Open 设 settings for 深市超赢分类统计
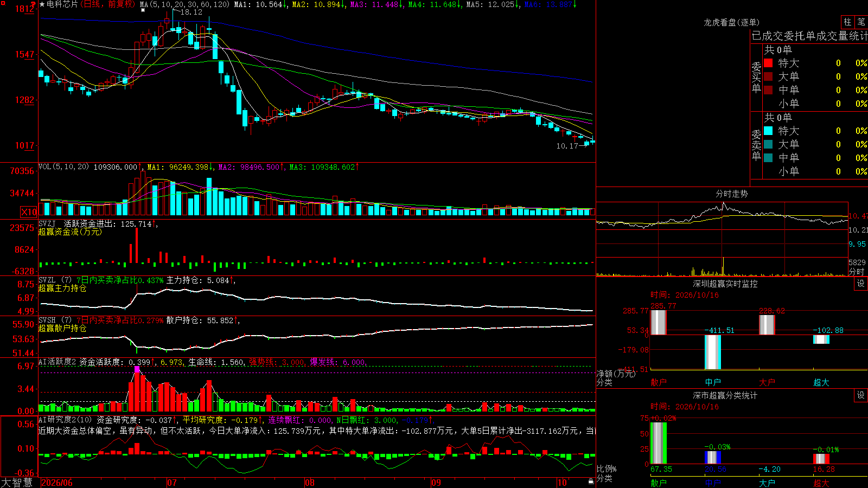The height and width of the screenshot is (488, 868). click(x=861, y=396)
